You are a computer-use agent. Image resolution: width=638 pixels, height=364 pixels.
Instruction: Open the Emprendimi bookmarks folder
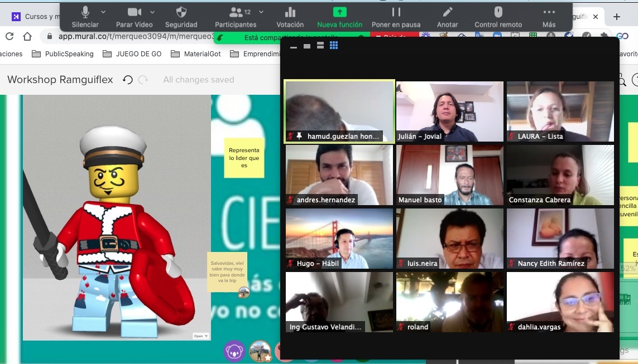pyautogui.click(x=255, y=54)
